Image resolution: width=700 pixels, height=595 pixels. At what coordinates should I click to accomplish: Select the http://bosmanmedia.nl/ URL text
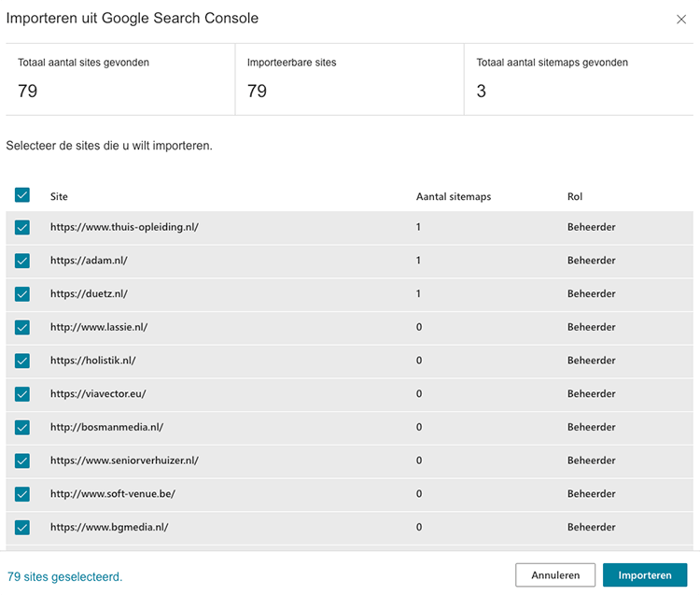[x=106, y=427]
